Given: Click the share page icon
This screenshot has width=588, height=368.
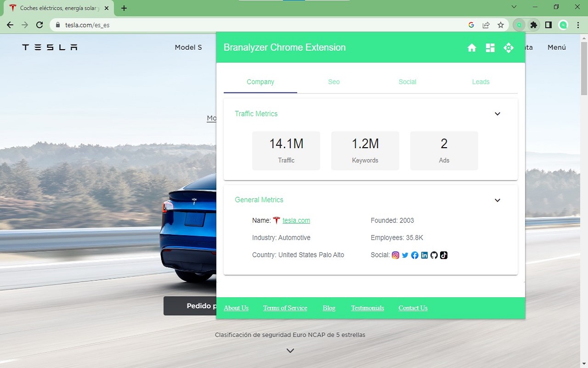Looking at the screenshot, I should [486, 25].
